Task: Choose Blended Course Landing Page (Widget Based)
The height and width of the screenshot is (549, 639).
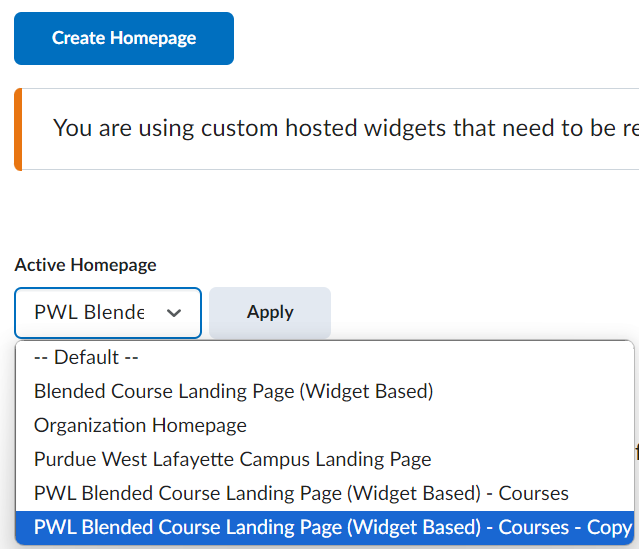Action: (x=233, y=391)
